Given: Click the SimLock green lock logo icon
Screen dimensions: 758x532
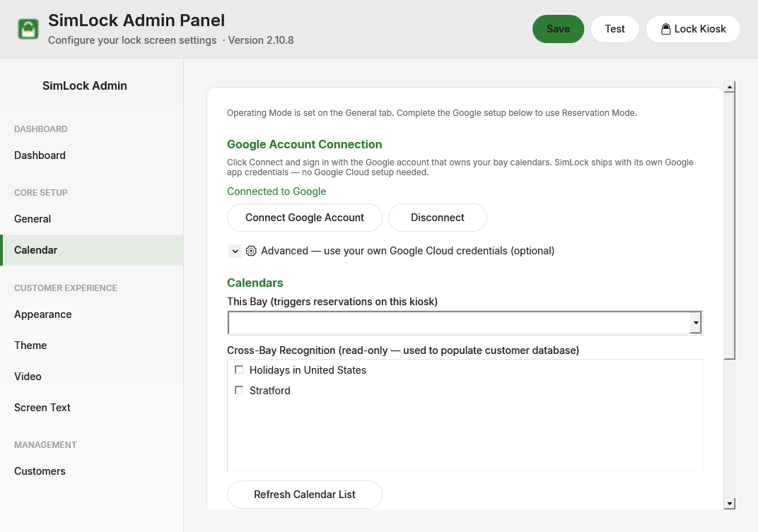Looking at the screenshot, I should (x=28, y=29).
